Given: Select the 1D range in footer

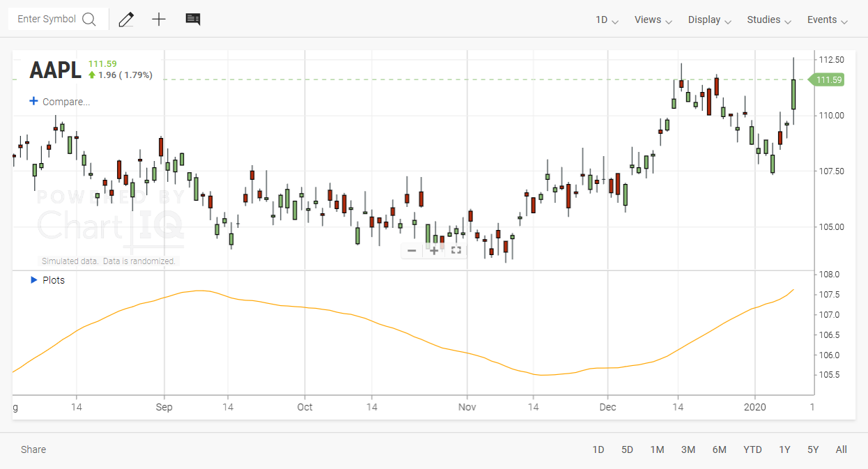Looking at the screenshot, I should [598, 449].
